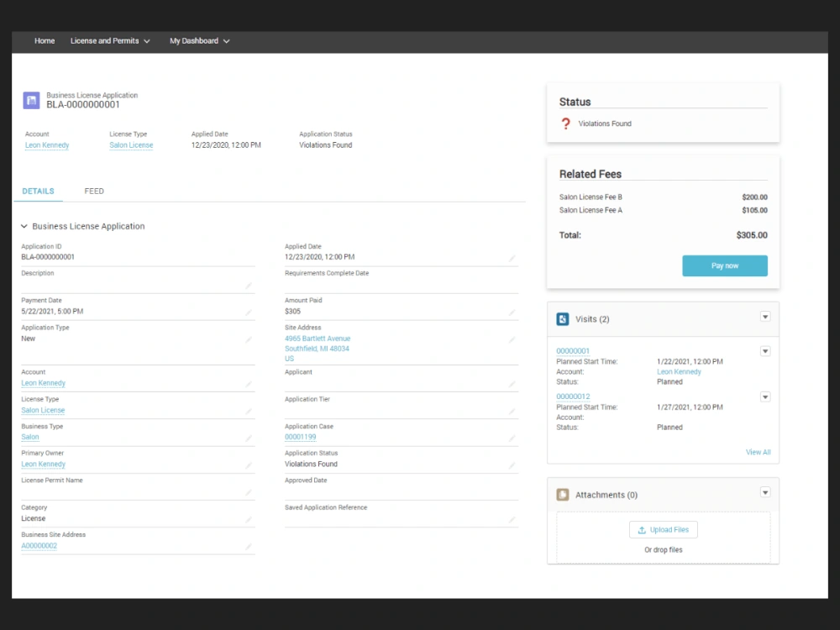The width and height of the screenshot is (840, 630).
Task: Open the Attachments list actions dropdown
Action: tap(765, 493)
